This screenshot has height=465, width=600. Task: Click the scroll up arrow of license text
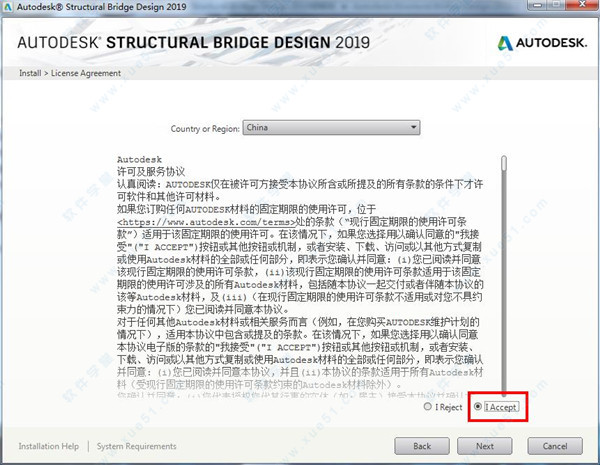(505, 154)
